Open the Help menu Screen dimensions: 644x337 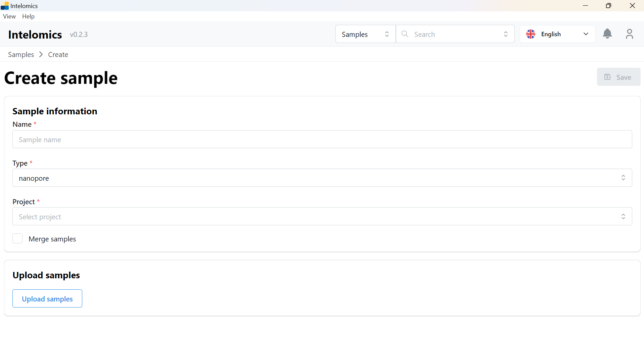pyautogui.click(x=28, y=16)
